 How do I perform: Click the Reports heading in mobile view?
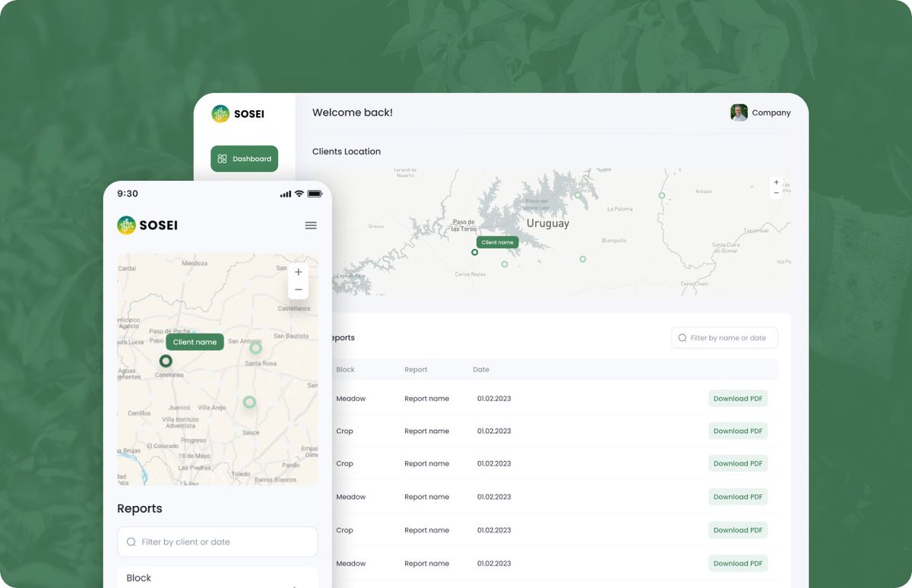(140, 509)
